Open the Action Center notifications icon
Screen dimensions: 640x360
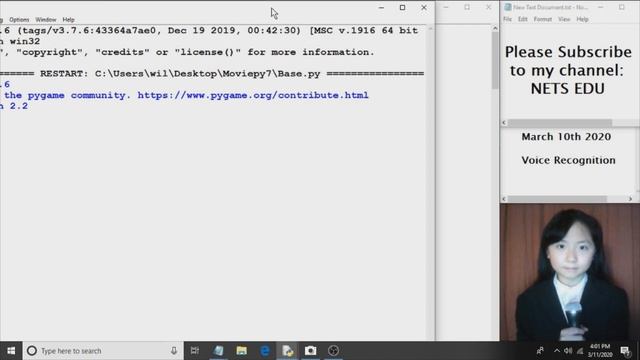click(x=625, y=351)
